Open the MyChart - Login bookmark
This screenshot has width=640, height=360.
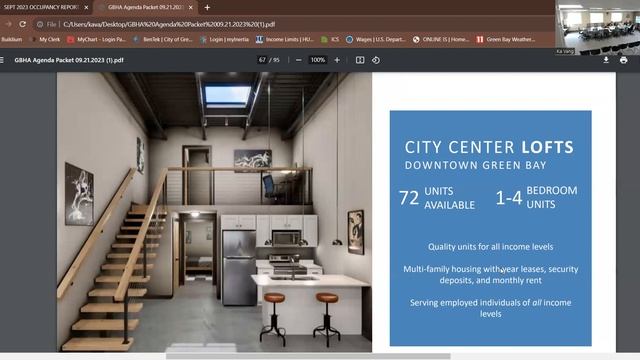(x=97, y=40)
